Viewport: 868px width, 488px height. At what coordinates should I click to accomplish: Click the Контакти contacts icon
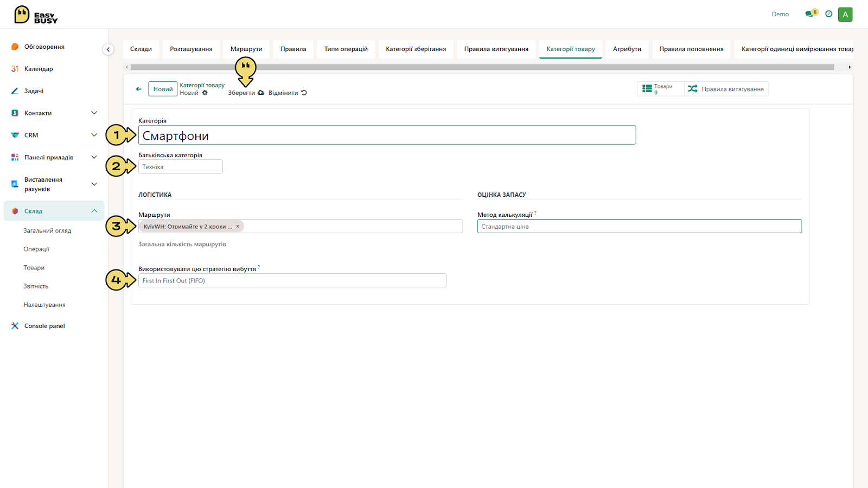(15, 113)
